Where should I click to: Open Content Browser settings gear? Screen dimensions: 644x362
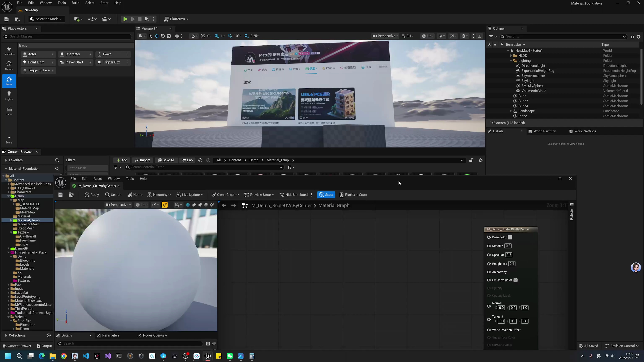[480, 160]
